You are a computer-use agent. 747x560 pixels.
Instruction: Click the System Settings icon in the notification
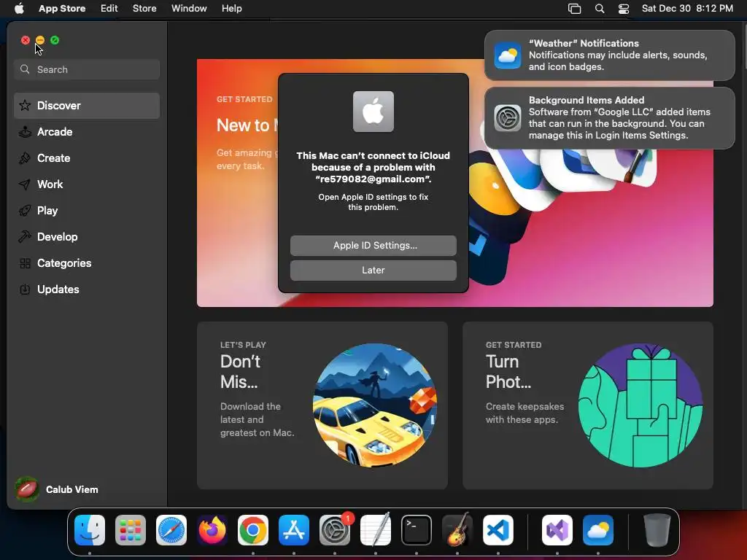pos(508,118)
